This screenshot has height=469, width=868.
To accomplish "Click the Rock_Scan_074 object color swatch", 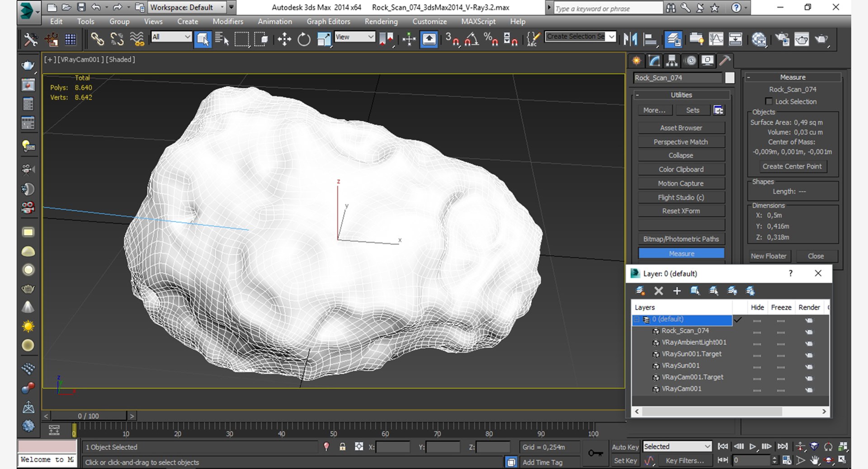I will pos(730,78).
